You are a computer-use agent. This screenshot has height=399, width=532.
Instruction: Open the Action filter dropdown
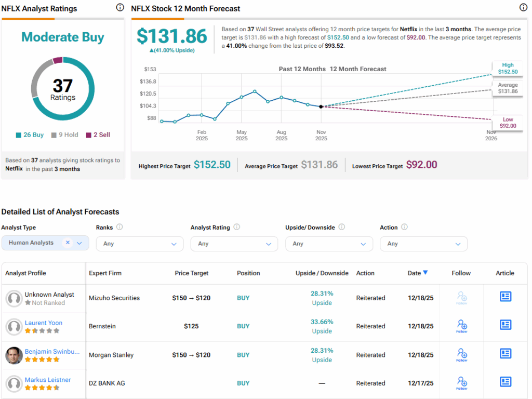click(423, 244)
